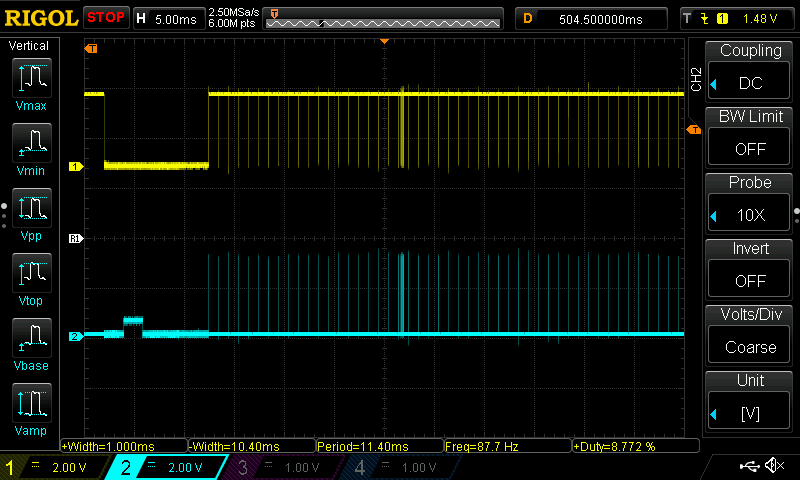Click channel 2 scale 2.00 V
The height and width of the screenshot is (480, 800).
[185, 468]
